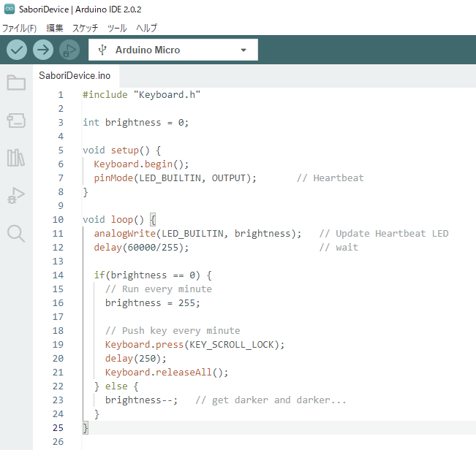476x450 pixels.
Task: Open the Library Manager books icon
Action: tap(16, 158)
